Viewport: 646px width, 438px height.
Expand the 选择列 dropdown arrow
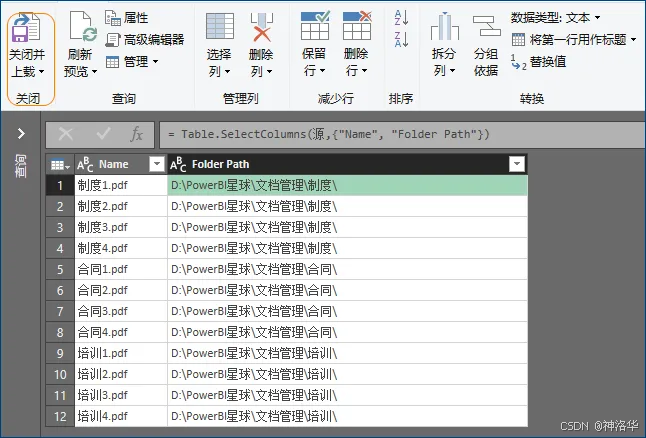point(227,72)
